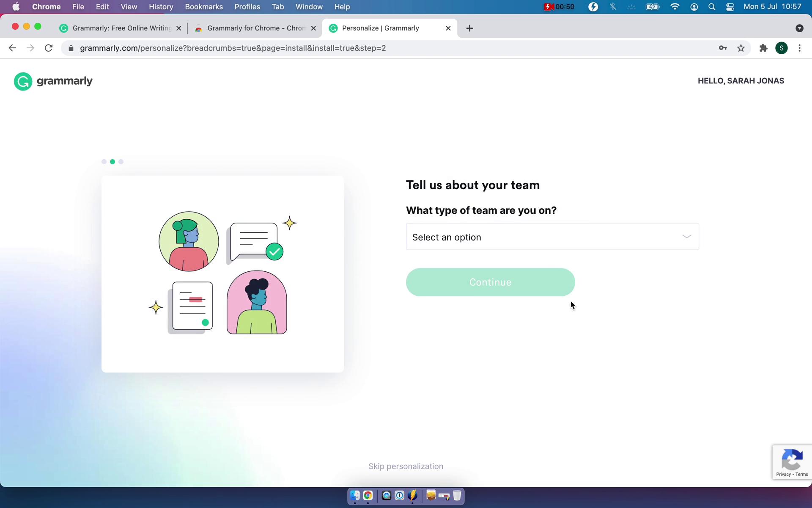812x508 pixels.
Task: Open Wi-Fi menu in menu bar
Action: point(675,7)
